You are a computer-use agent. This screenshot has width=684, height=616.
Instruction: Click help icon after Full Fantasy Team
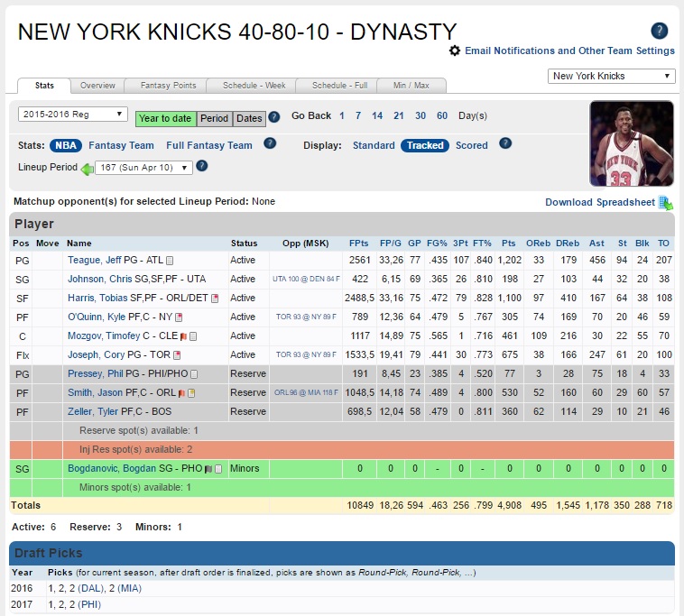[270, 143]
